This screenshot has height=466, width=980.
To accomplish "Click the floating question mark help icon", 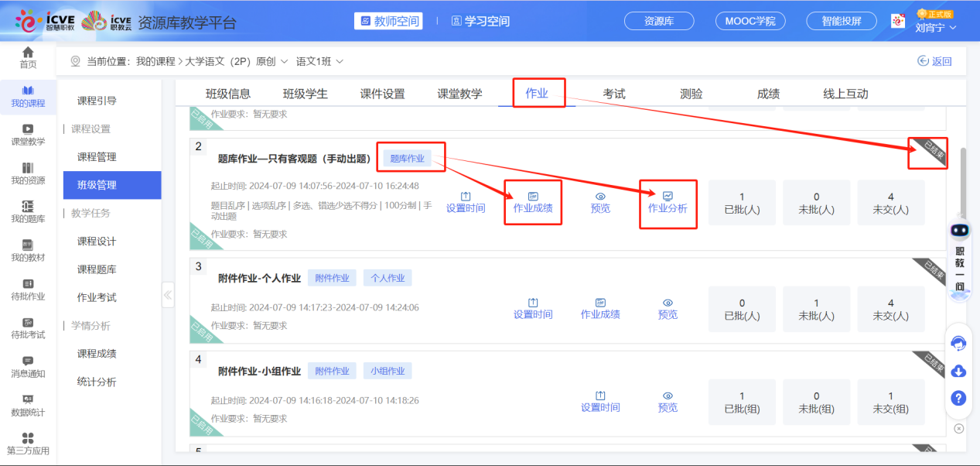I will (958, 398).
